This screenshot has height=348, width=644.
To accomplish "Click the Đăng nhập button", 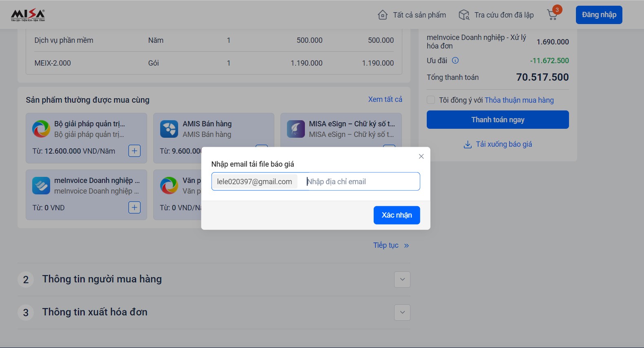I will click(599, 15).
